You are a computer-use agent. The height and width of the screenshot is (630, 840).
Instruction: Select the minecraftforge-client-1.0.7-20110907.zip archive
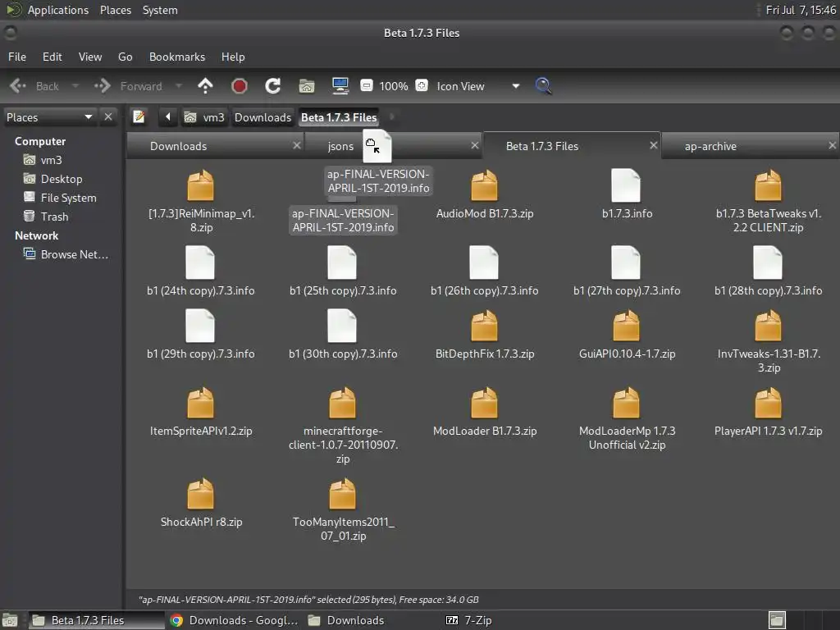pyautogui.click(x=342, y=426)
